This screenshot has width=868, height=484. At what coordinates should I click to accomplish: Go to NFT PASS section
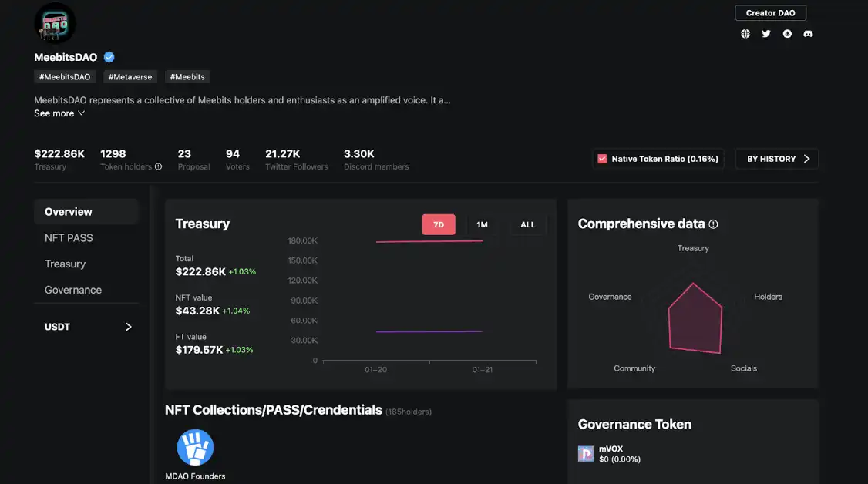point(69,238)
